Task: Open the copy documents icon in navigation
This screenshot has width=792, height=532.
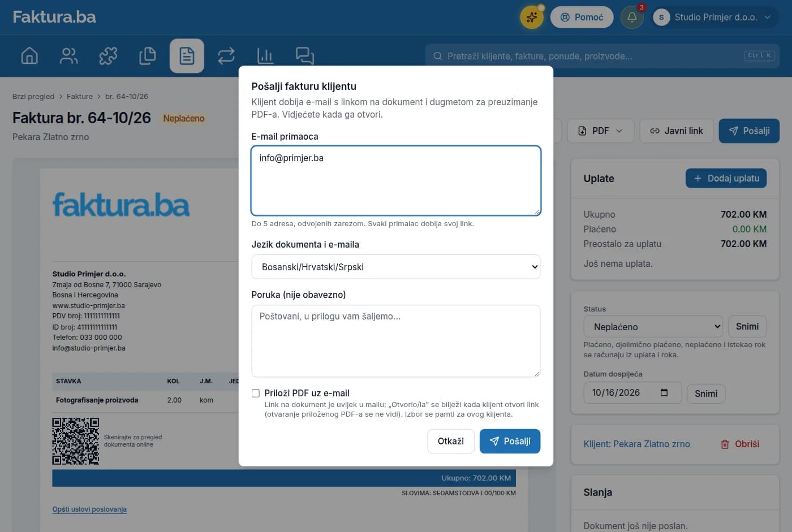Action: [148, 56]
